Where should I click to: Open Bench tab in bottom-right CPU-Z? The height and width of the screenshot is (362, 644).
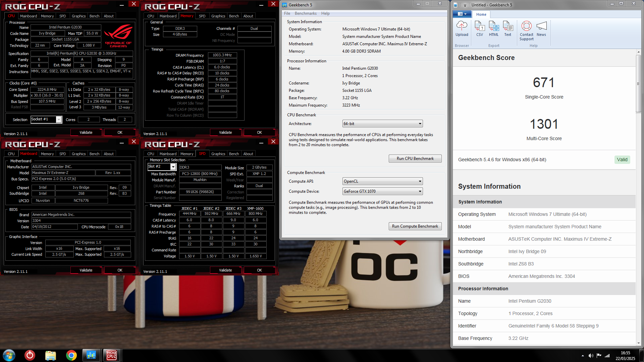pos(234,154)
